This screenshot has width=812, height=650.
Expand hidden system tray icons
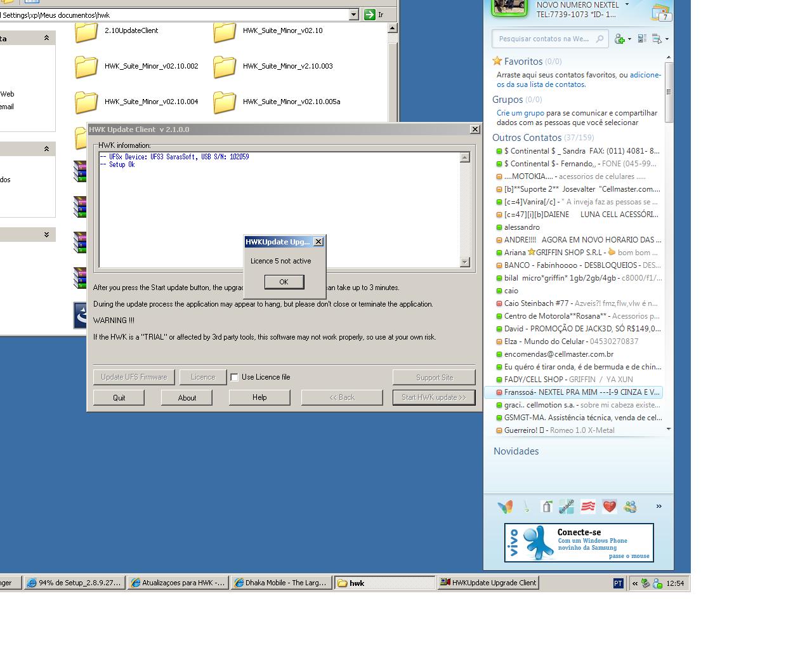pyautogui.click(x=634, y=583)
